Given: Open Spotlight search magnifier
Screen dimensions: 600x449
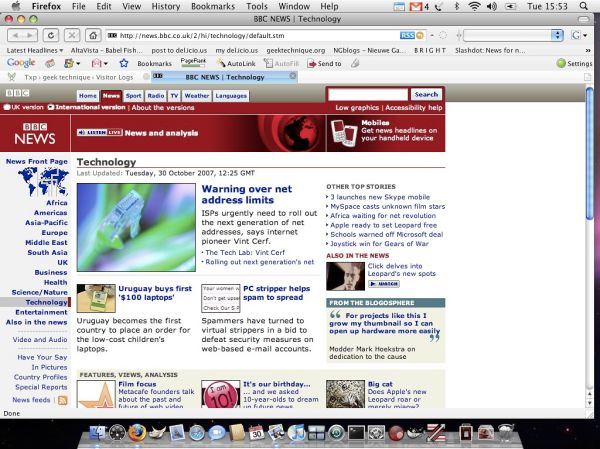Looking at the screenshot, I should [584, 6].
